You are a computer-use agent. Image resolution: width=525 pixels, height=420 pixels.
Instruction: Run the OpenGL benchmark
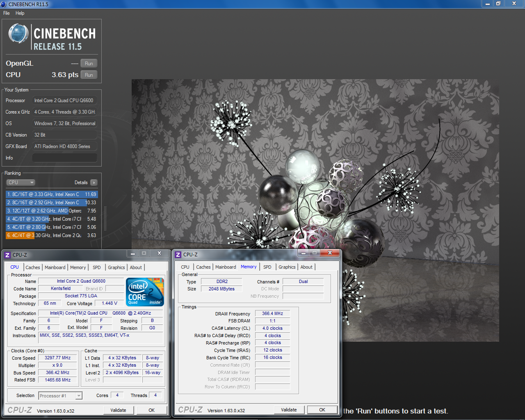point(89,64)
